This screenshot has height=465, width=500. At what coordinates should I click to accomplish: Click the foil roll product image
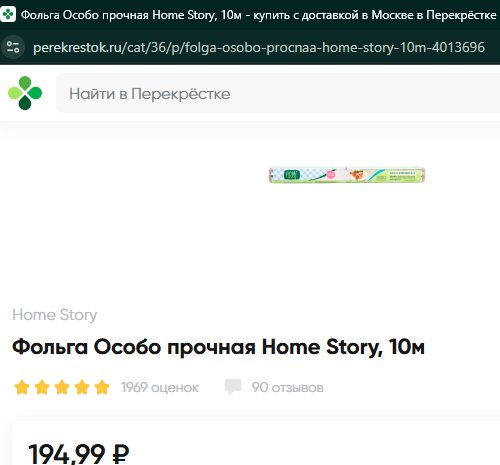[347, 175]
